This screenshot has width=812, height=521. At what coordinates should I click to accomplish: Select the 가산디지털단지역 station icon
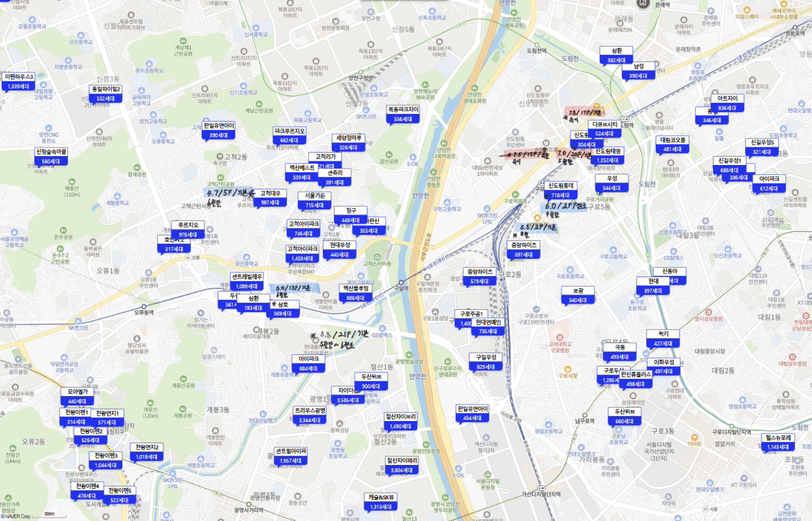point(542,488)
